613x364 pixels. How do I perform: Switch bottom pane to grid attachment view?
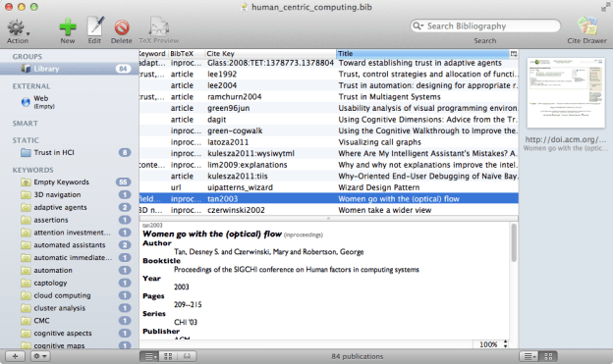click(x=168, y=356)
